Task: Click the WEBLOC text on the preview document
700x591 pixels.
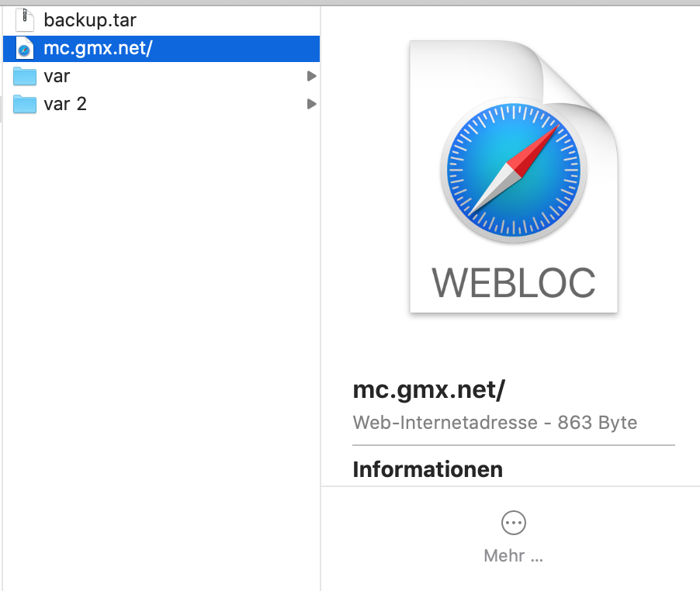Action: click(513, 282)
